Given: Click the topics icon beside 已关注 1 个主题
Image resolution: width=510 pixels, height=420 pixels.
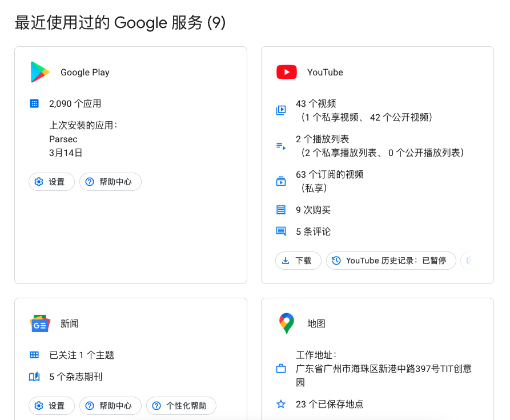Looking at the screenshot, I should point(34,354).
